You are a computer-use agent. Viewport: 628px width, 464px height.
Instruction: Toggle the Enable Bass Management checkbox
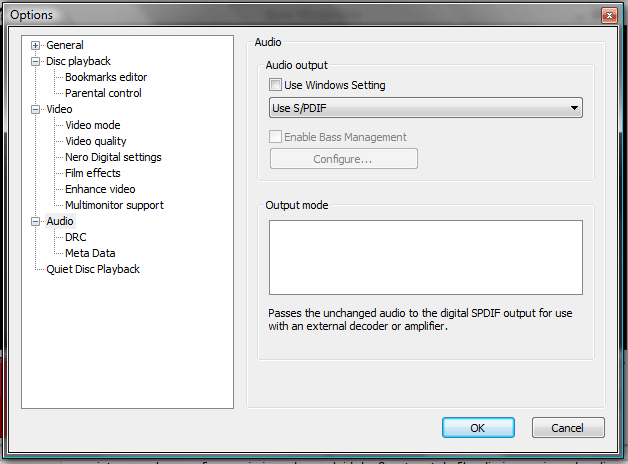point(277,137)
